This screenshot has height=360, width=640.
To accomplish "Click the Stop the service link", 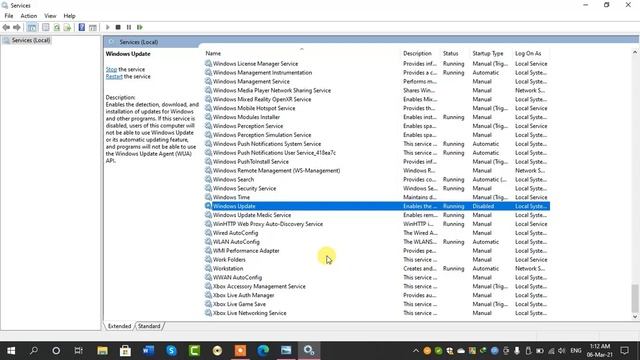I will (x=111, y=69).
